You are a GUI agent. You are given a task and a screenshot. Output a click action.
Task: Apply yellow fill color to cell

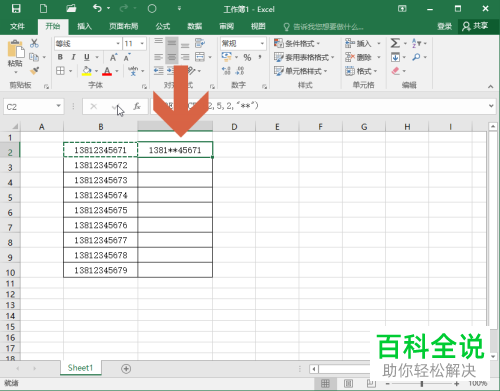click(x=87, y=71)
